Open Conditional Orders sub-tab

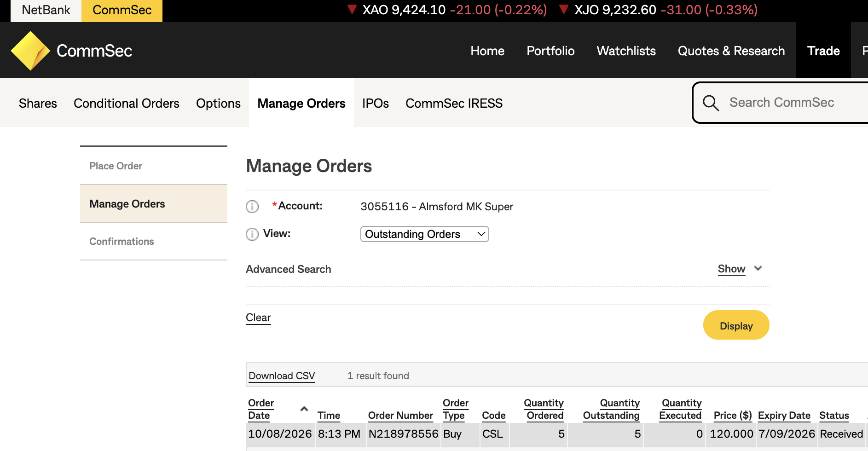[x=127, y=104]
